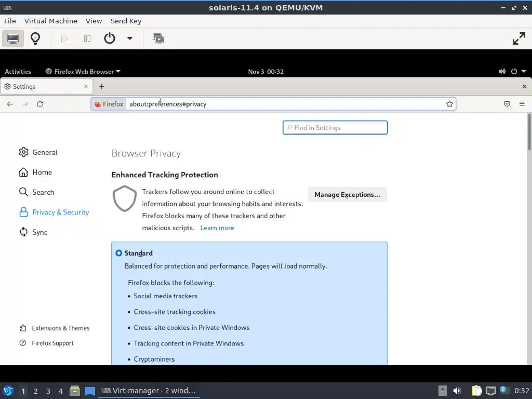Open host volume tray icon

[x=457, y=391]
